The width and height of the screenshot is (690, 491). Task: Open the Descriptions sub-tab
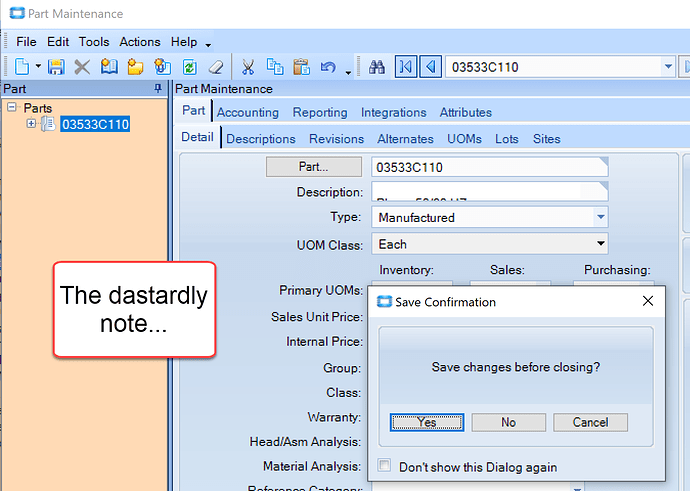point(261,139)
